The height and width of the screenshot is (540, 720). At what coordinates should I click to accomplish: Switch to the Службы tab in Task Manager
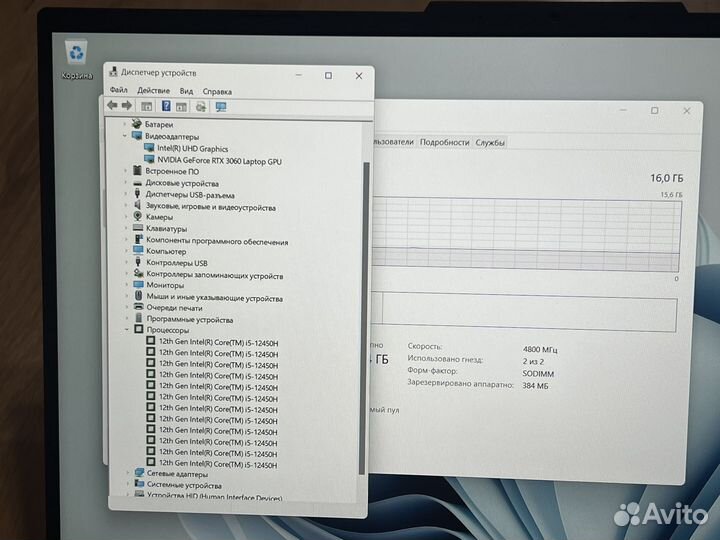490,143
